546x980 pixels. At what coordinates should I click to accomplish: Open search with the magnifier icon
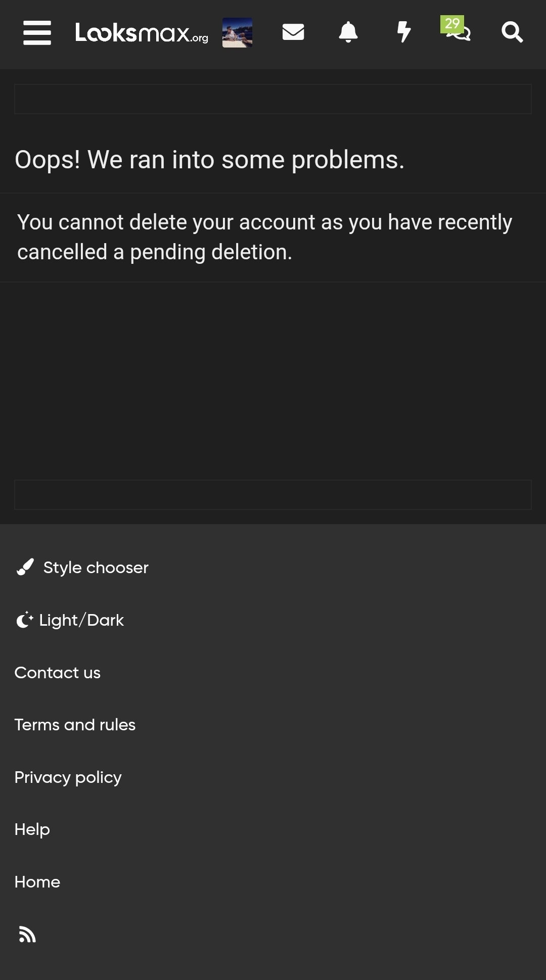click(512, 32)
